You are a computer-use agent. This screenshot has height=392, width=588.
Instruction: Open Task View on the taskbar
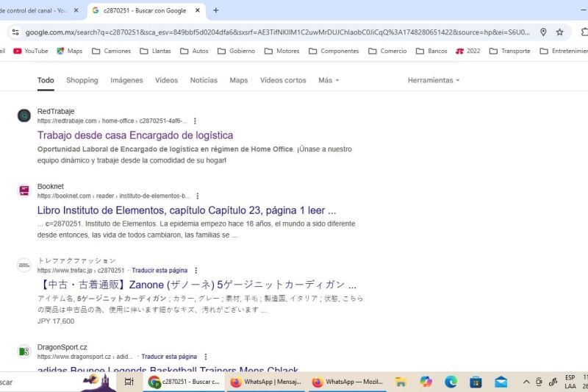pyautogui.click(x=129, y=382)
